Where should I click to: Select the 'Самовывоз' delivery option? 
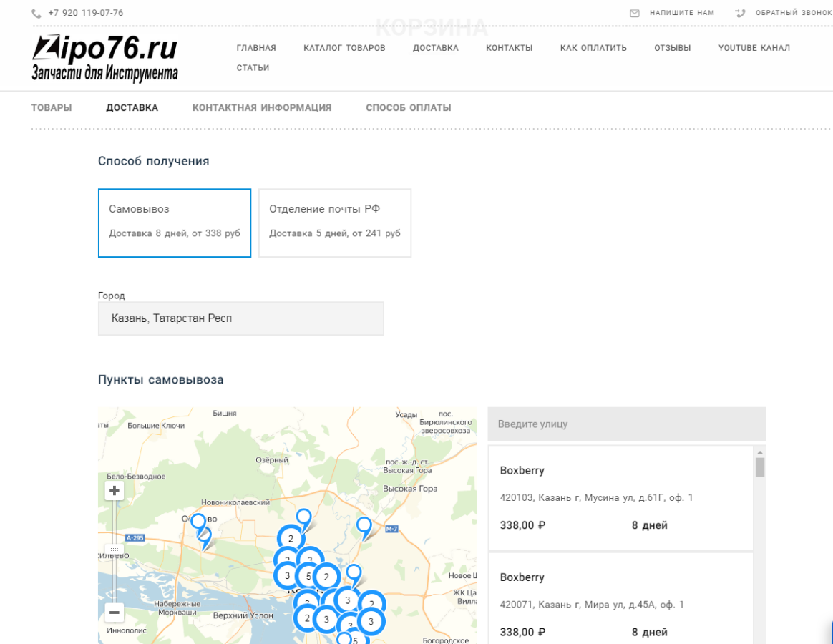[x=174, y=222]
